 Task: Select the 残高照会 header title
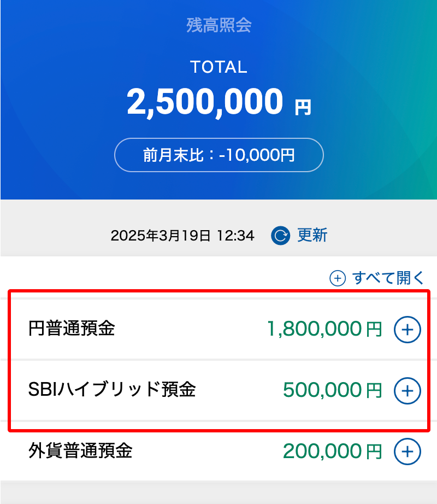219,26
